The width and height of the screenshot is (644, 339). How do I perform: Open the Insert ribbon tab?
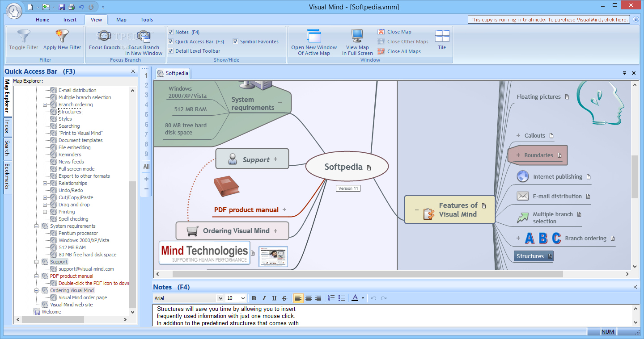70,20
